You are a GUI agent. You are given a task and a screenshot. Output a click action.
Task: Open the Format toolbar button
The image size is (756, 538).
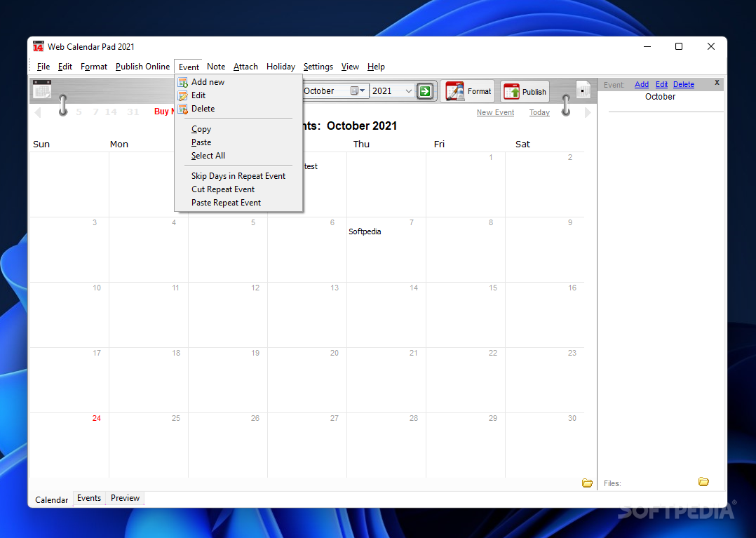(468, 91)
